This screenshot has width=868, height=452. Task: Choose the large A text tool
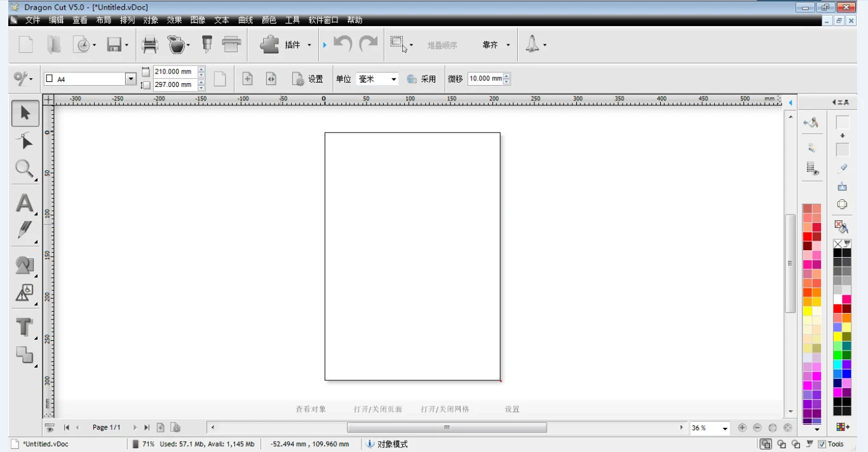24,204
